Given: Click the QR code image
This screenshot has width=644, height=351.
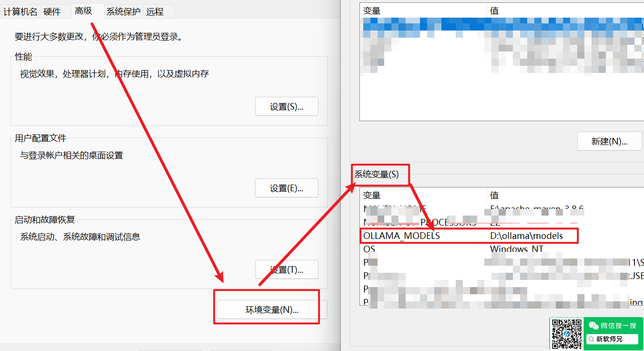Looking at the screenshot, I should tap(567, 334).
